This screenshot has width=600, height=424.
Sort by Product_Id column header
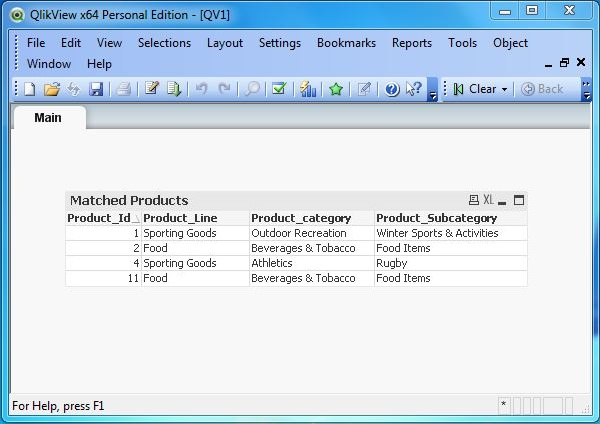pyautogui.click(x=103, y=218)
